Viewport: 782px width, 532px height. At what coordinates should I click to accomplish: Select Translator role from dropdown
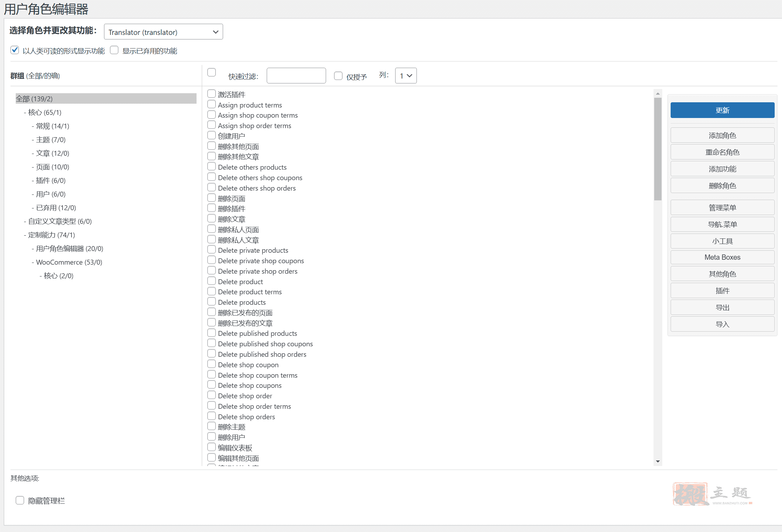[163, 31]
